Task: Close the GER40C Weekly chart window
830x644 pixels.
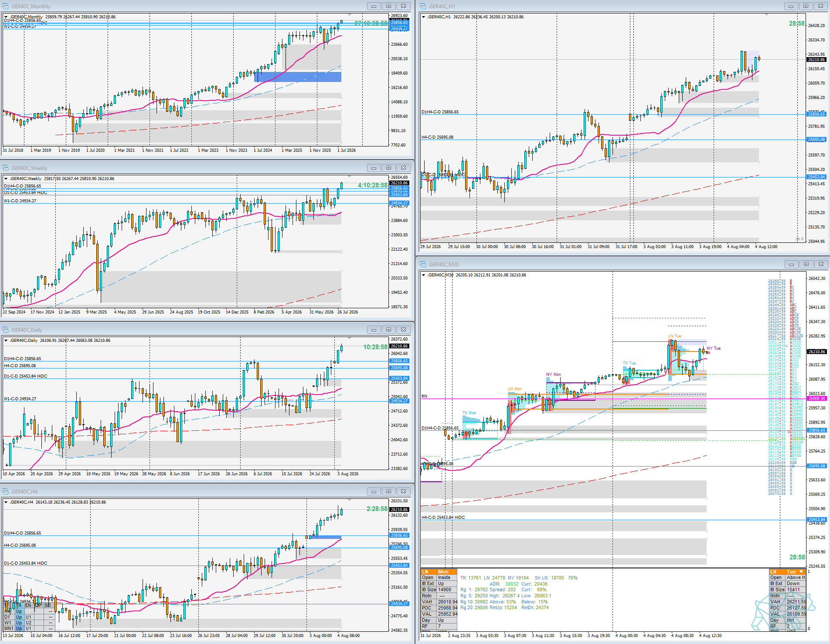Action: pos(404,168)
